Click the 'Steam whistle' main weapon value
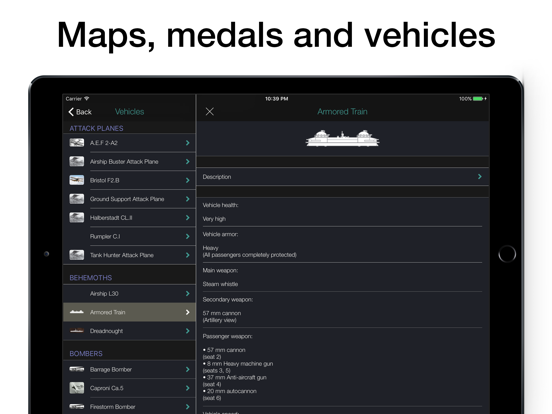Image resolution: width=552 pixels, height=414 pixels. [220, 284]
